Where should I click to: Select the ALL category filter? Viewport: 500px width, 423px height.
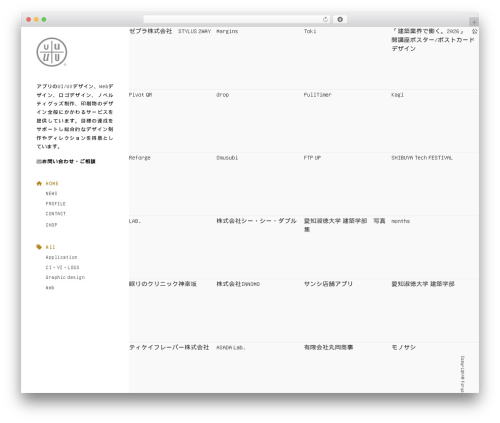coord(50,247)
